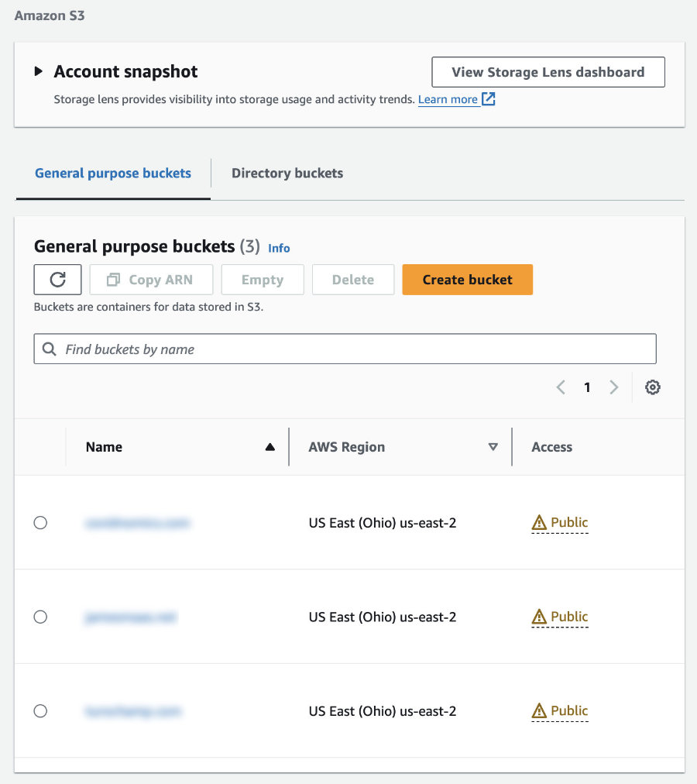Screen dimensions: 697x784
Task: Switch to Directory buckets tab
Action: coord(287,173)
